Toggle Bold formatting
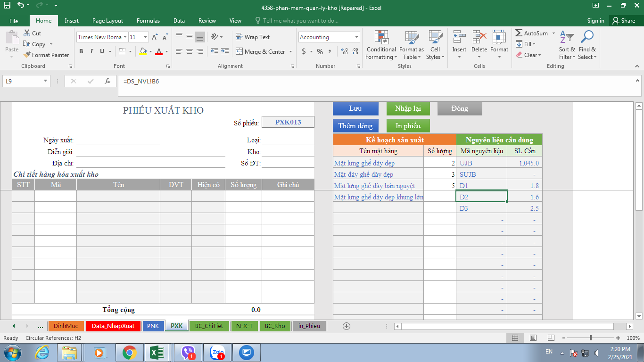Image resolution: width=644 pixels, height=362 pixels. coord(81,51)
